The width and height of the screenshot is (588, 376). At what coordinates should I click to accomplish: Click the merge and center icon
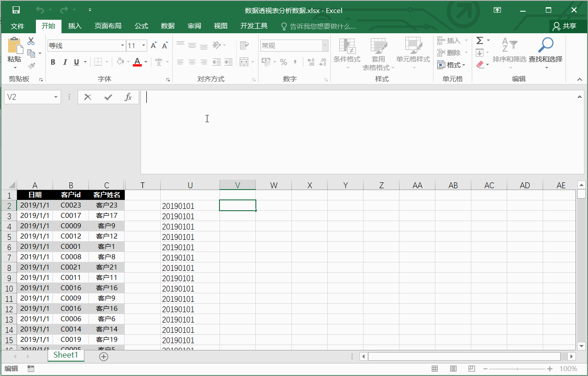244,62
